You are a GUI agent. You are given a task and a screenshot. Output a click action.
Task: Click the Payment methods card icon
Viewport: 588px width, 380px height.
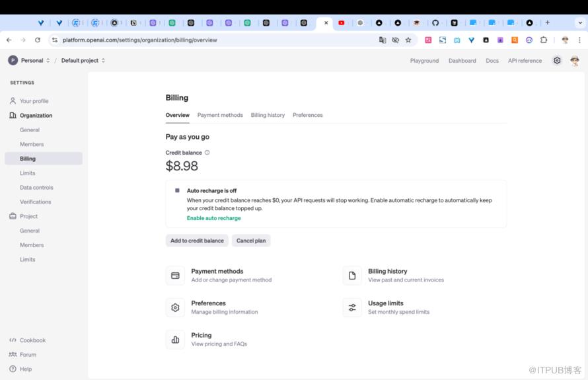(x=175, y=276)
